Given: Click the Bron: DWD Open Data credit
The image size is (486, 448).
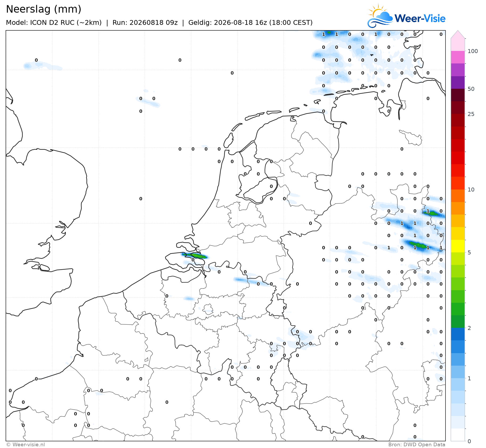Looking at the screenshot, I should click(x=417, y=445).
